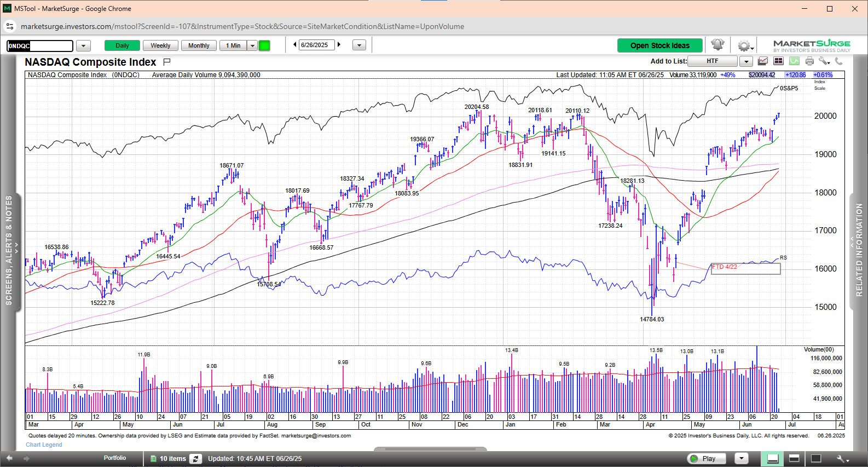Go to previous date with left arrow
The image size is (868, 467).
tap(295, 45)
